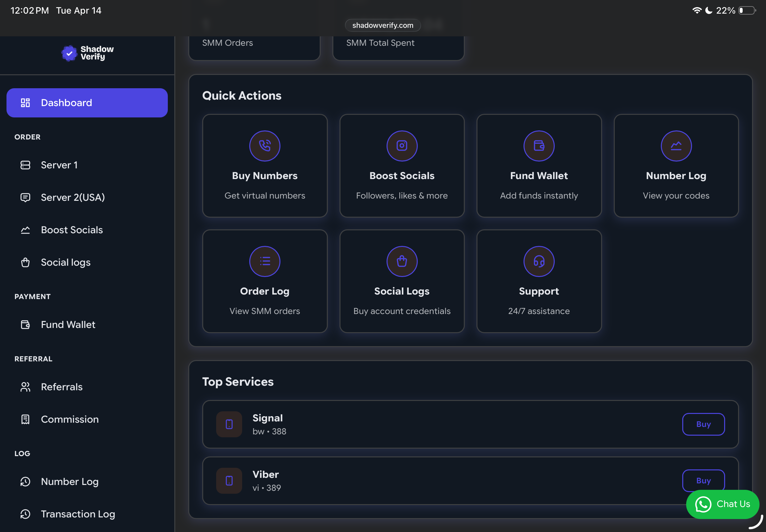Click the Viber service phone icon
Image resolution: width=766 pixels, height=532 pixels.
point(229,480)
